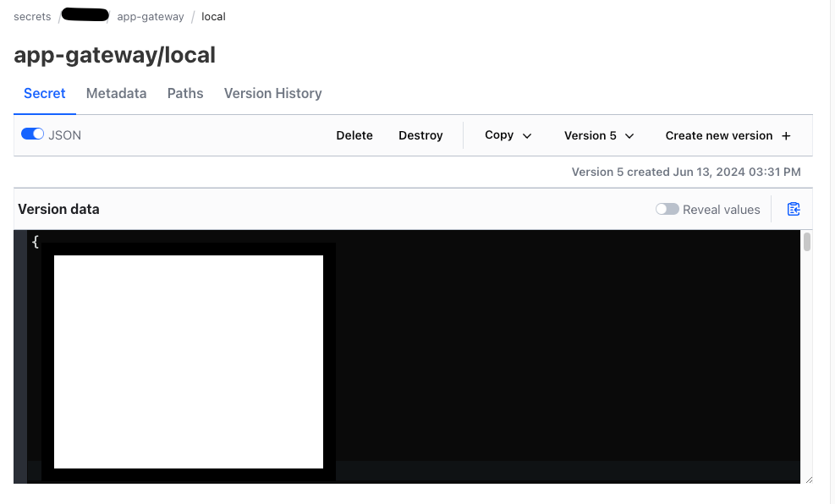Switch to the Secret tab
Viewport: 835px width, 504px height.
tap(45, 94)
